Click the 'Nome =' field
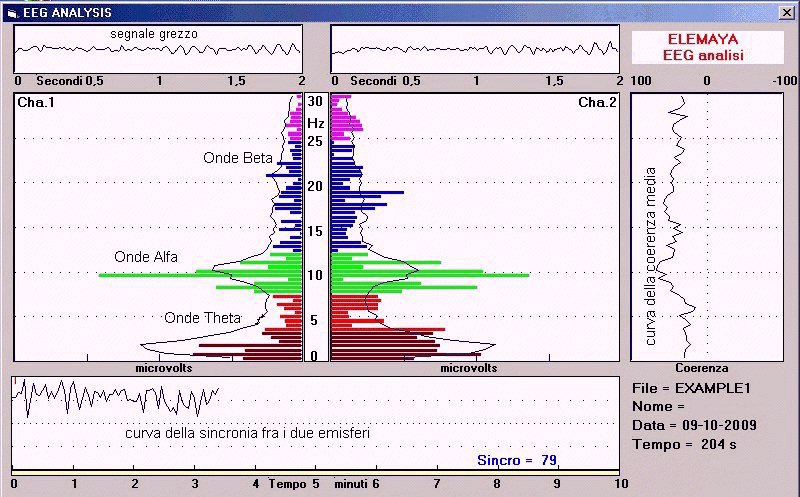Screen dimensions: 800x497 click(x=659, y=406)
